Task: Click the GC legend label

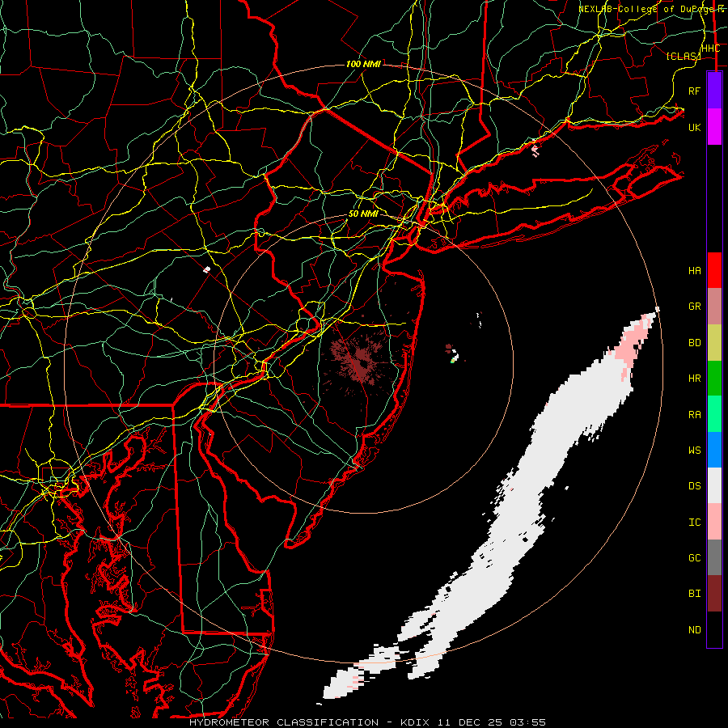Action: coord(694,558)
